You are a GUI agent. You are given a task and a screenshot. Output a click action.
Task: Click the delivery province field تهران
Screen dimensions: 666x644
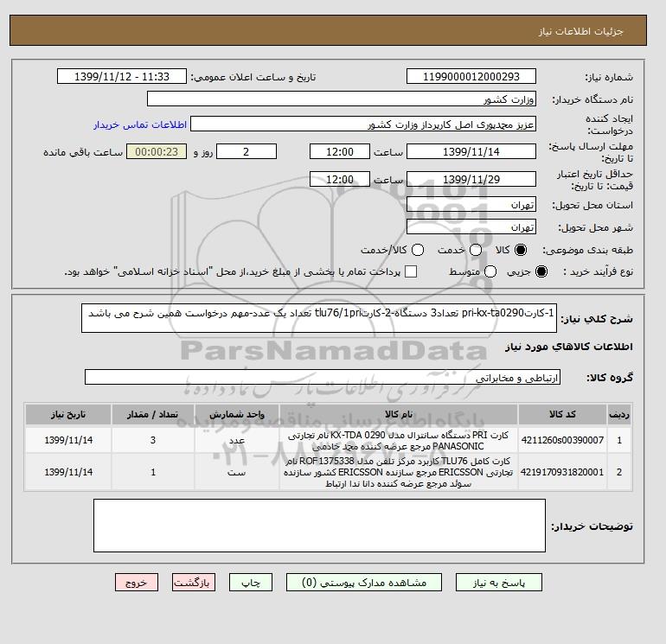[x=471, y=205]
